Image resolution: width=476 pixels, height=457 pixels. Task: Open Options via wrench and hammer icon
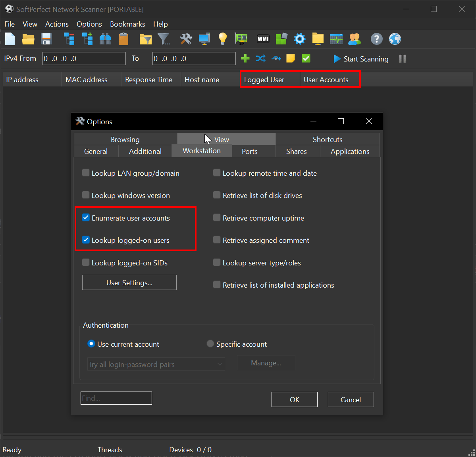coord(186,39)
